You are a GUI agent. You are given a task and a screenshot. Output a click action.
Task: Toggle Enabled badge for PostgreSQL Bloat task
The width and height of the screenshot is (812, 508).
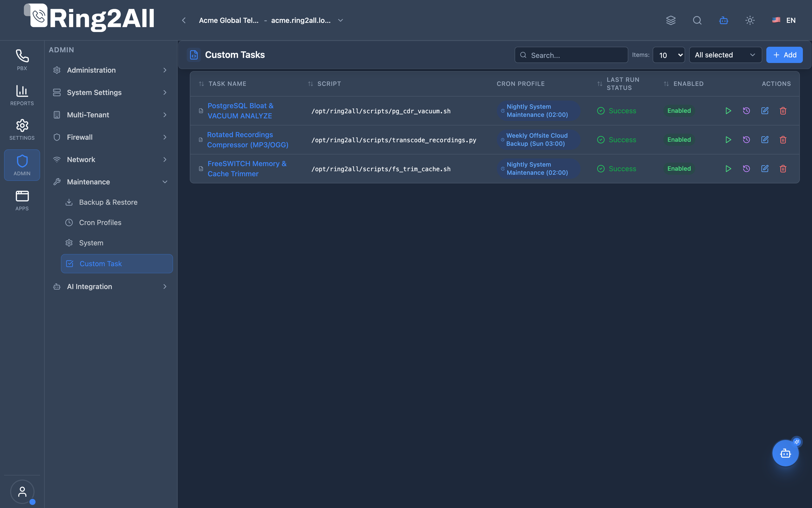[679, 111]
